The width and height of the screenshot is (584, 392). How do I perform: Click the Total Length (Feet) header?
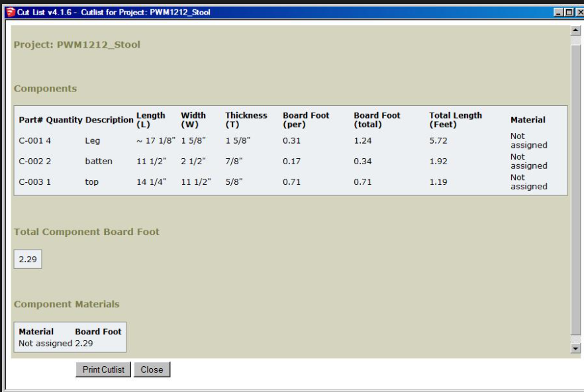click(456, 120)
